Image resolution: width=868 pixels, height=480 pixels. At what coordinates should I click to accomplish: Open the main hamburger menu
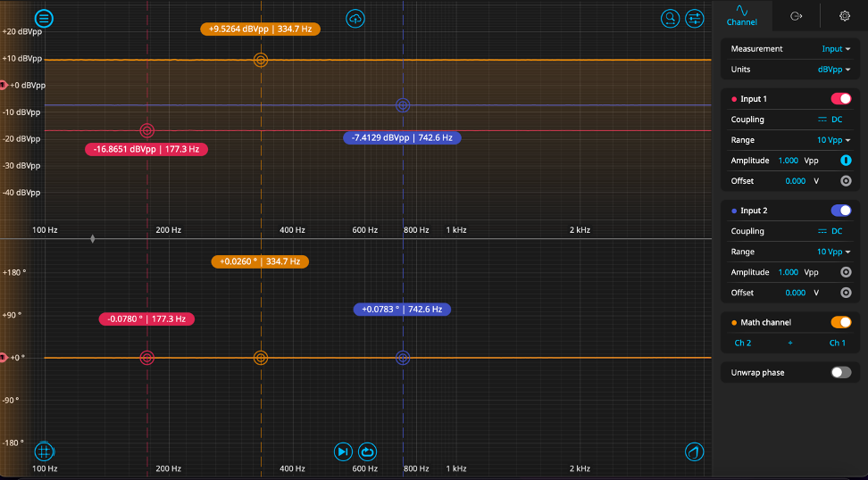pos(45,19)
